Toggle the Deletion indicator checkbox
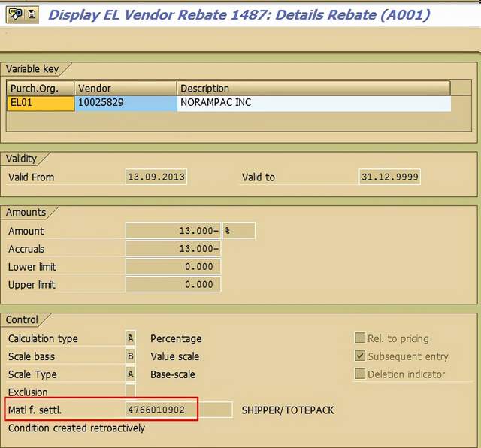 (359, 374)
